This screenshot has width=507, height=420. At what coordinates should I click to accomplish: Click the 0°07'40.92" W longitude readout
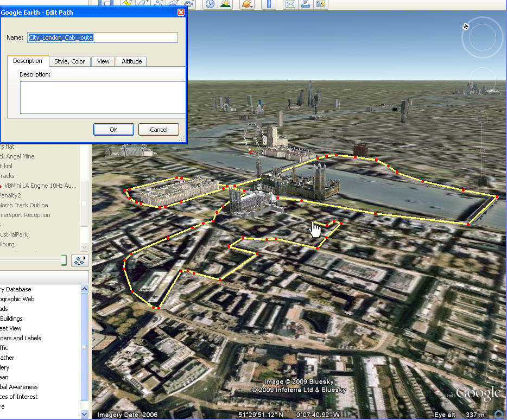pyautogui.click(x=318, y=415)
